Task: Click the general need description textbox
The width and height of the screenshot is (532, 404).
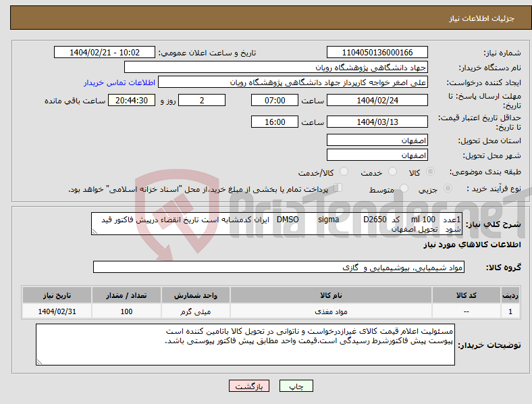Action: tap(277, 224)
